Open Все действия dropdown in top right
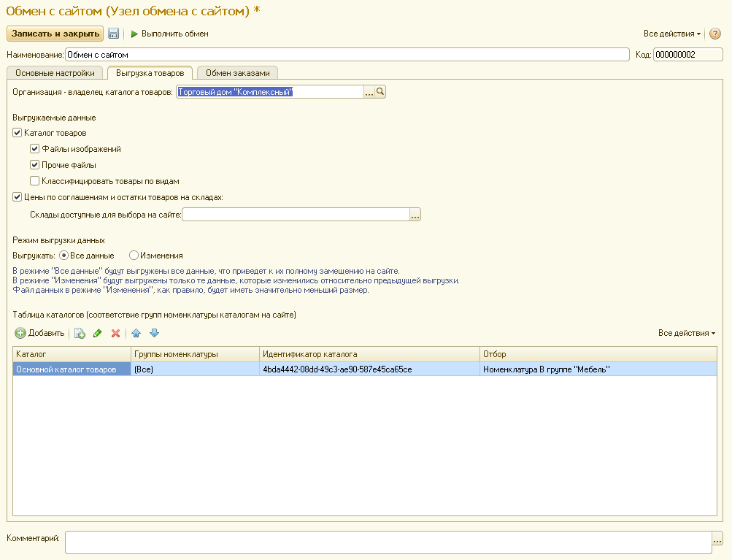 [x=671, y=34]
